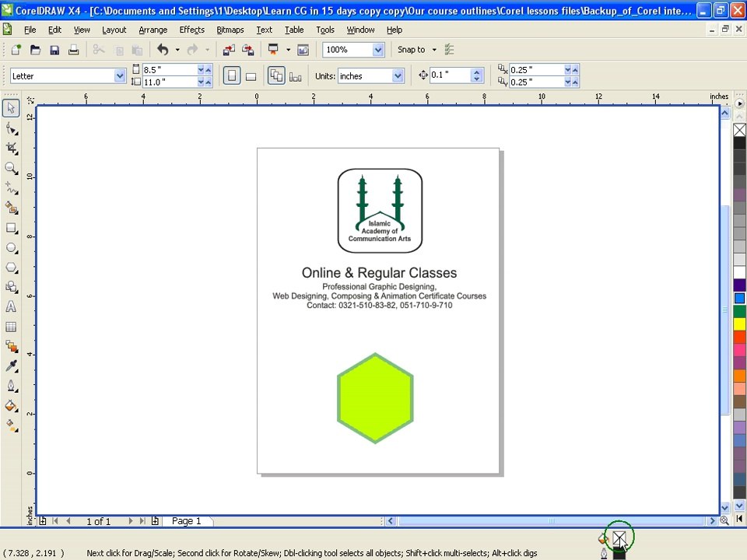Open the Navigator at the scrollbar corner
This screenshot has height=560, width=747.
point(724,521)
